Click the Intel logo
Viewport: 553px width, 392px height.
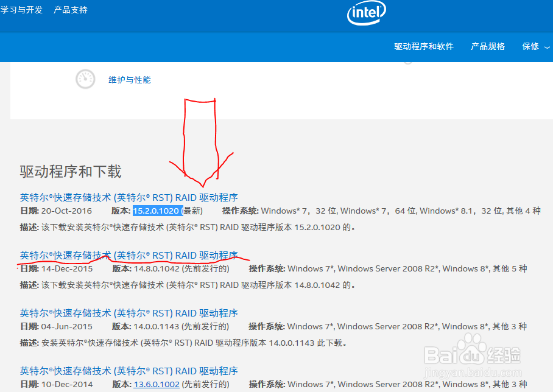(x=367, y=13)
